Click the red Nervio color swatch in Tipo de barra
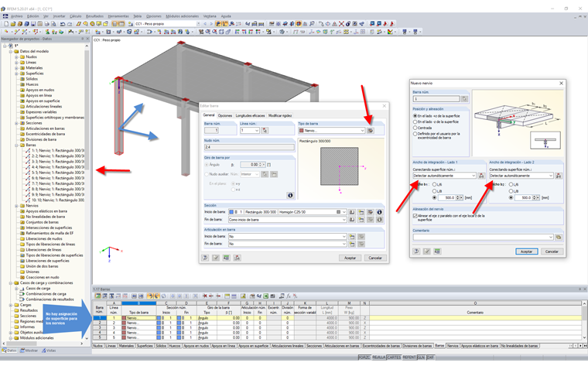Viewport: 588px width, 366px height. 302,131
